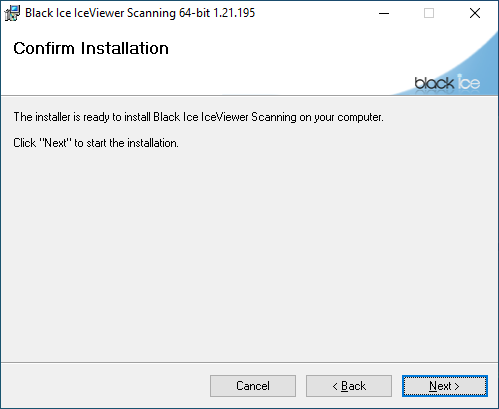Close the installer with the X icon
Screen dimensions: 499x409
[x=475, y=13]
